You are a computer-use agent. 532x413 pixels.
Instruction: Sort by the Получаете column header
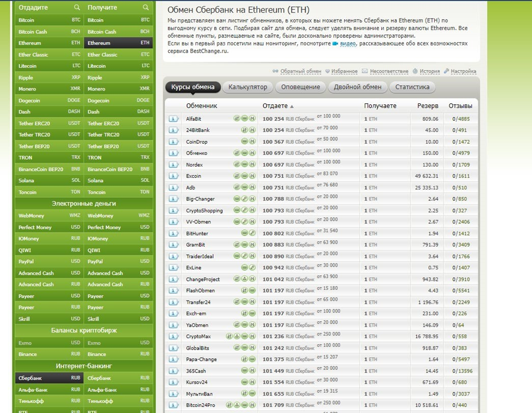click(380, 106)
